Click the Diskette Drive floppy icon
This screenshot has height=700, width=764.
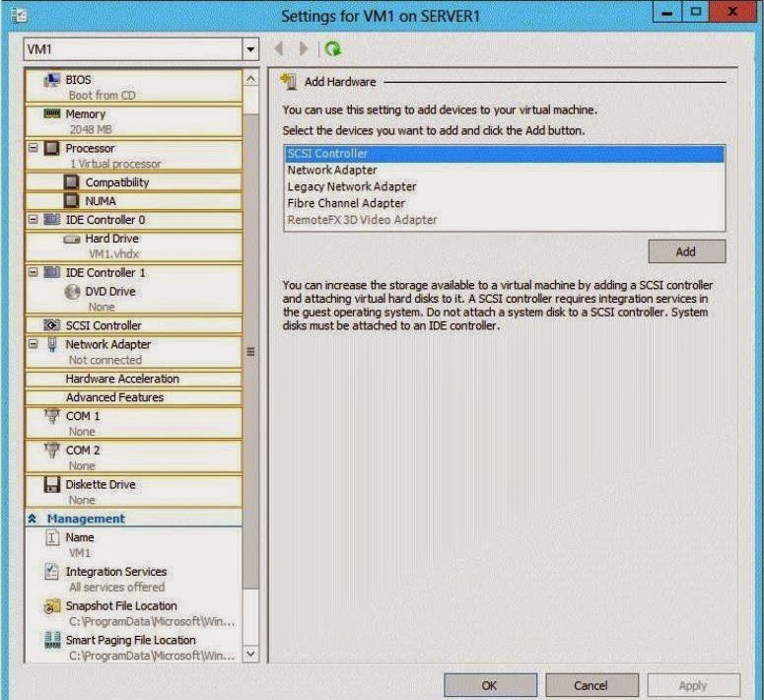coord(51,484)
